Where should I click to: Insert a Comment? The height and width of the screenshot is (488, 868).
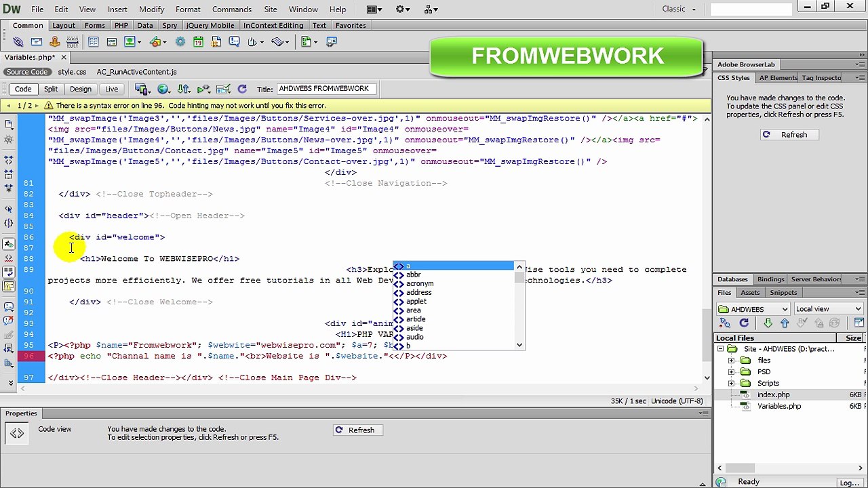point(235,42)
